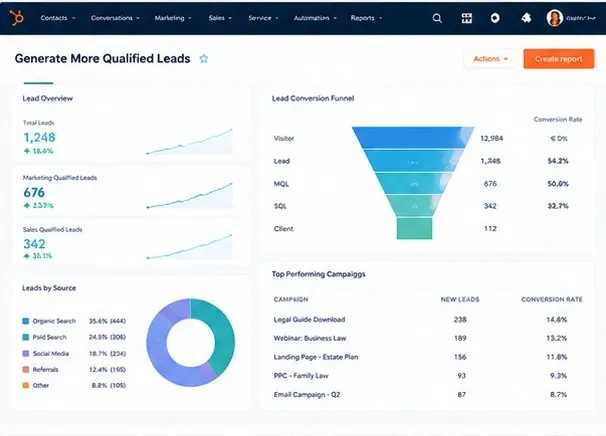Click the Referrals salmon swatch
Screen dimensions: 606x436
26,370
